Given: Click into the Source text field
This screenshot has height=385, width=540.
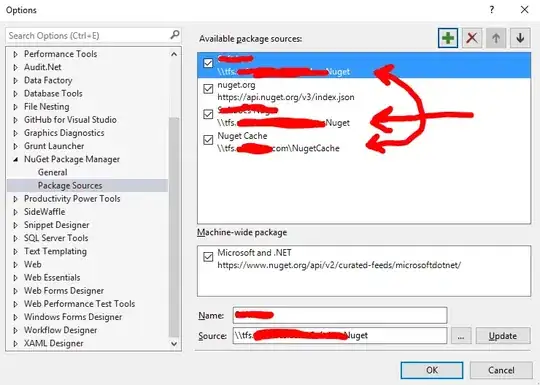Looking at the screenshot, I should pos(340,335).
